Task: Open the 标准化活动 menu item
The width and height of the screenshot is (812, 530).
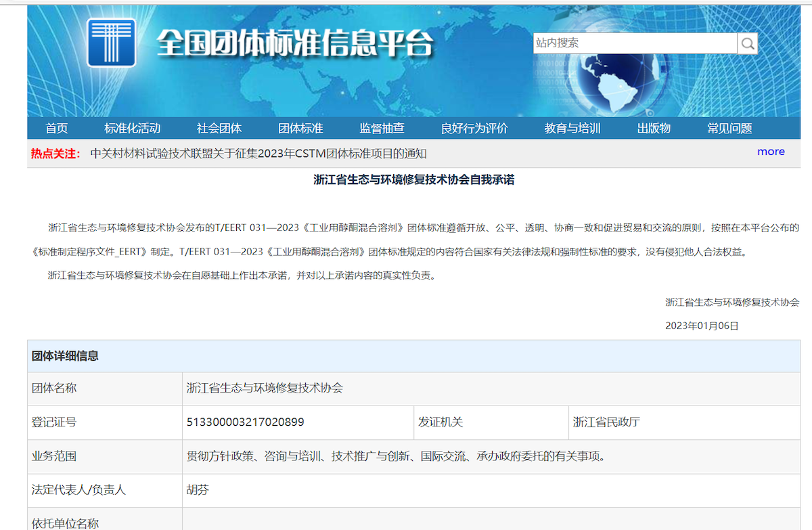Action: pyautogui.click(x=133, y=129)
